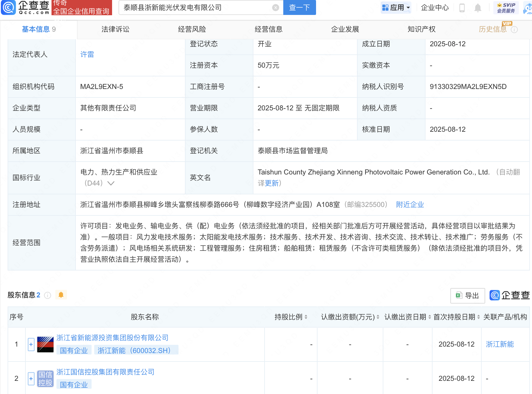Viewport: 532px width, 394px height.
Task: Click registered address text ending A108室
Action: (210, 205)
